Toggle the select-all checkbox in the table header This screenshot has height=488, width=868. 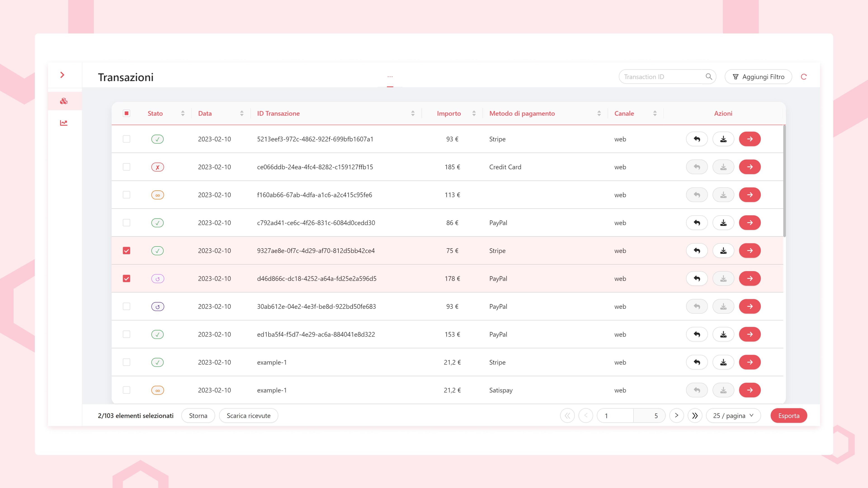pos(126,113)
